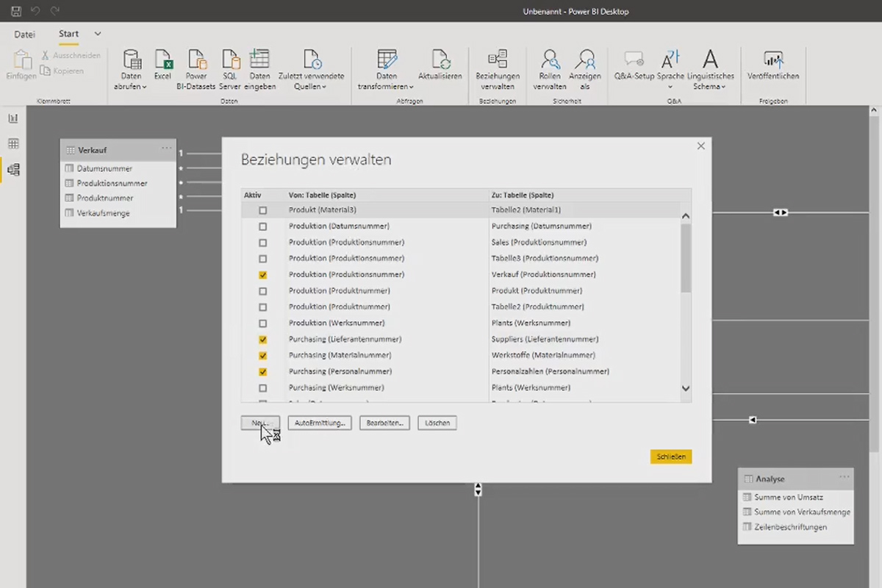Uncheck Aktiv for Purchasing (Personalnummer) row
The image size is (882, 588).
point(262,372)
